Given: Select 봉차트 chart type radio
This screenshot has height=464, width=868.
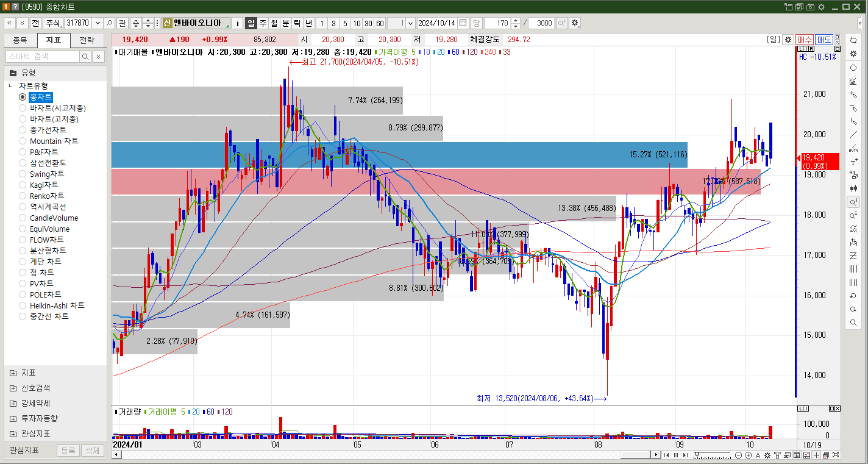Looking at the screenshot, I should coord(23,97).
